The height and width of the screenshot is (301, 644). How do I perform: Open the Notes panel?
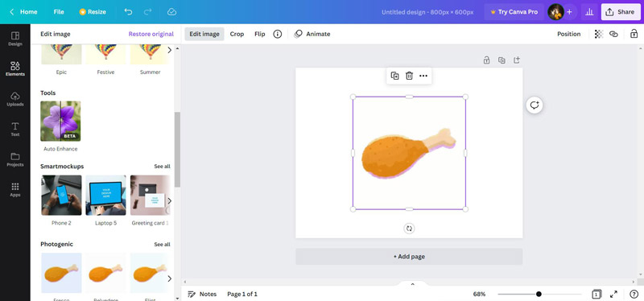(x=202, y=294)
